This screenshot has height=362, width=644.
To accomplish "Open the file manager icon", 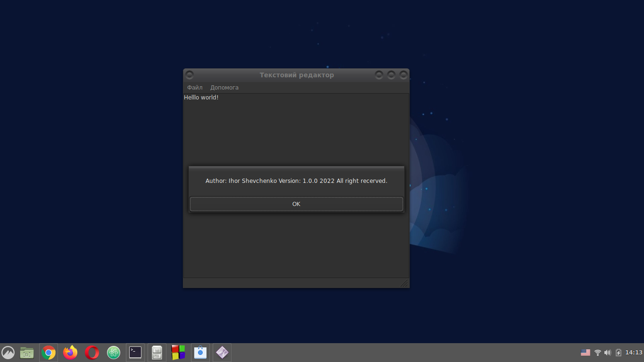I will 26,352.
